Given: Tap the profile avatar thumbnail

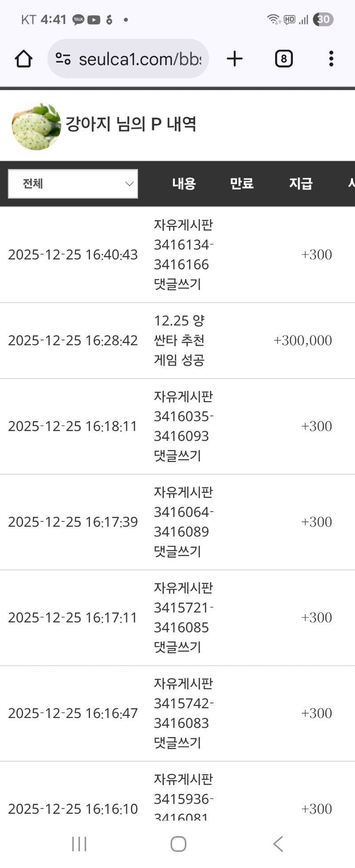Looking at the screenshot, I should [x=36, y=126].
